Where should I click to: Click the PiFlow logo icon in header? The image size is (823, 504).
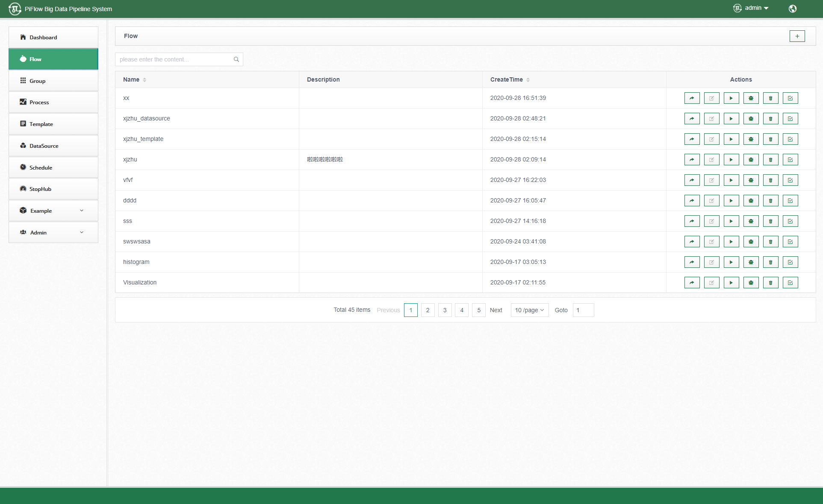15,9
